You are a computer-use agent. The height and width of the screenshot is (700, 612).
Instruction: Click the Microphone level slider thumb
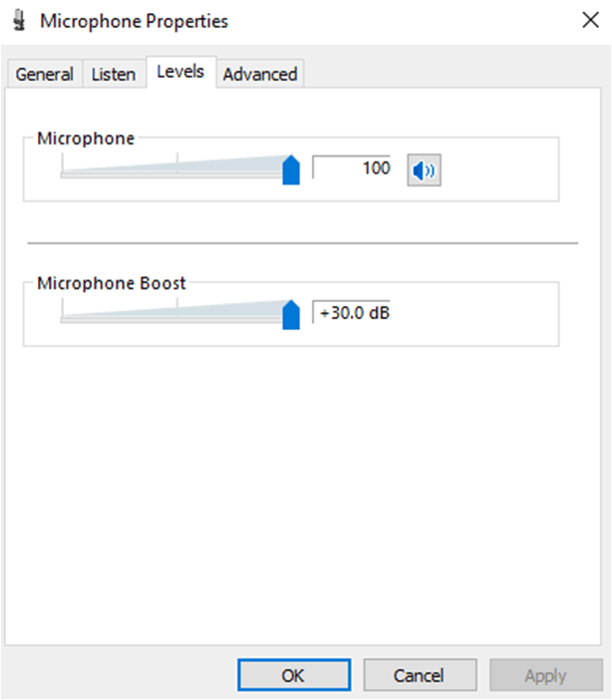(291, 170)
